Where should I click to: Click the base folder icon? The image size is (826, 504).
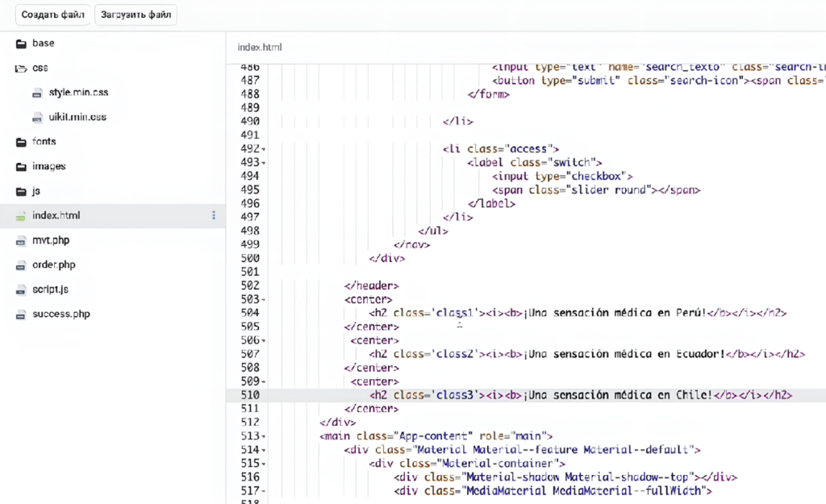tap(21, 44)
